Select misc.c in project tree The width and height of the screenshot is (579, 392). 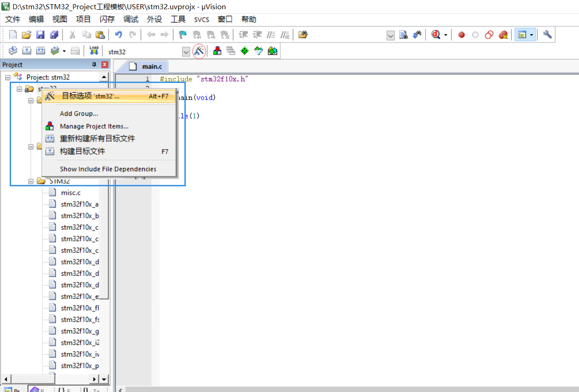point(71,193)
